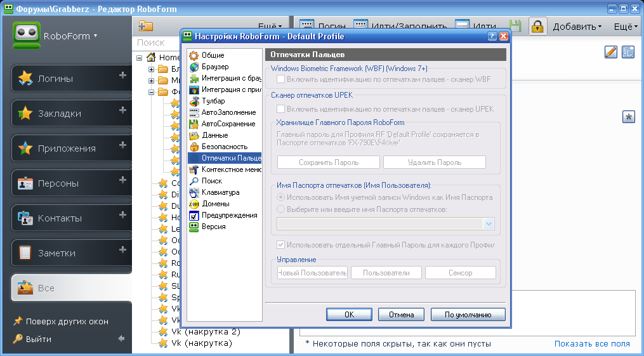
Task: Add a new contact via Контакты plus
Action: click(x=122, y=214)
